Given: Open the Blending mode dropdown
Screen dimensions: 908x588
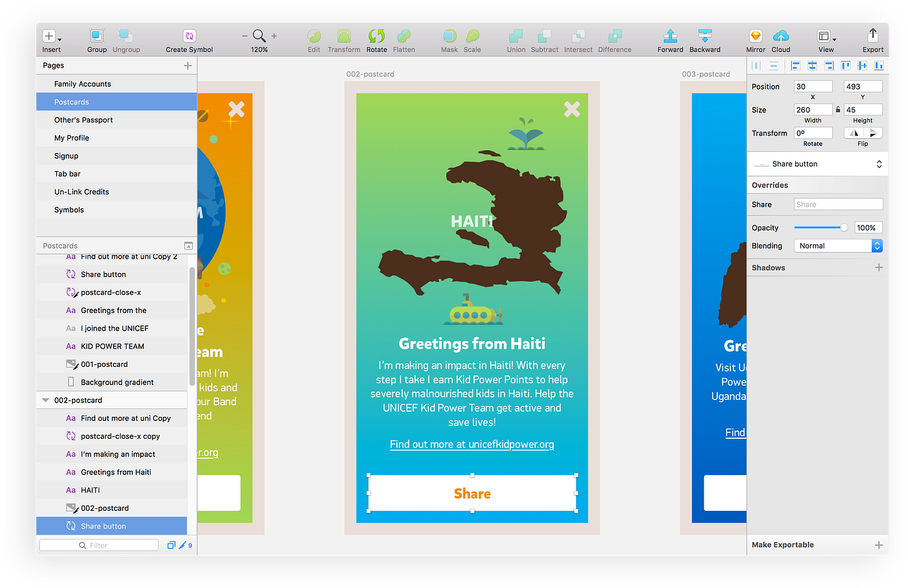Looking at the screenshot, I should coord(838,246).
